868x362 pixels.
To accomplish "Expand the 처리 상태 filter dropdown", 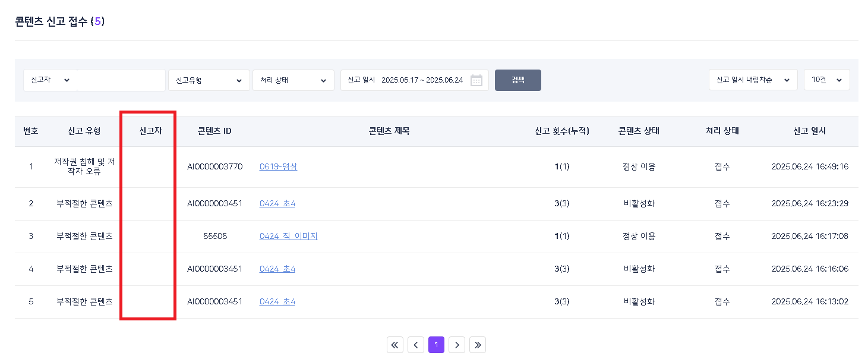I will pos(293,80).
